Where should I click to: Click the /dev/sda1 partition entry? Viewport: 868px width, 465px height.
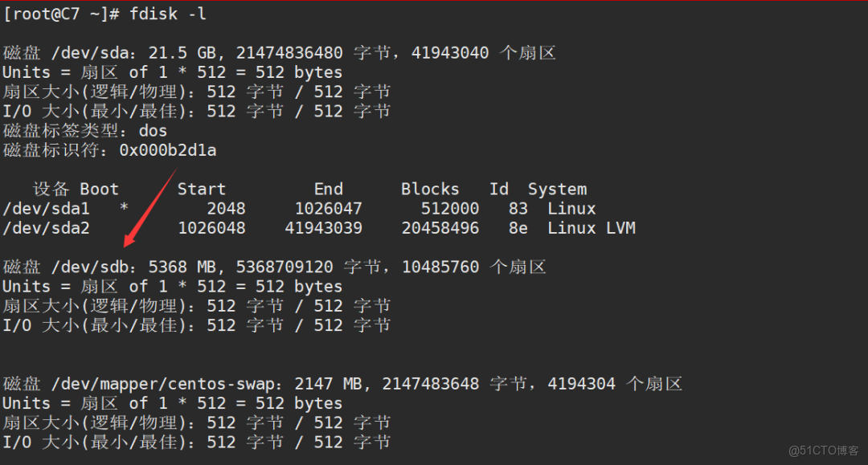47,208
